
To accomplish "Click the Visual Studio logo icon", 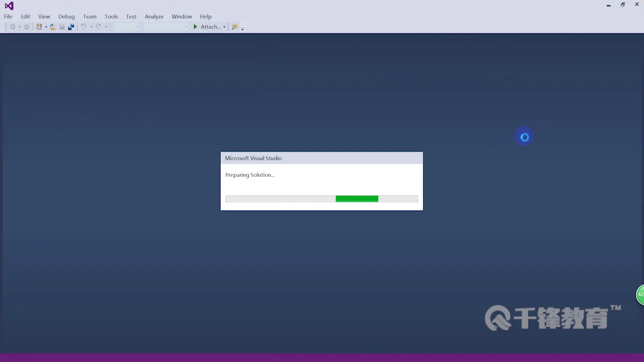I will click(9, 6).
